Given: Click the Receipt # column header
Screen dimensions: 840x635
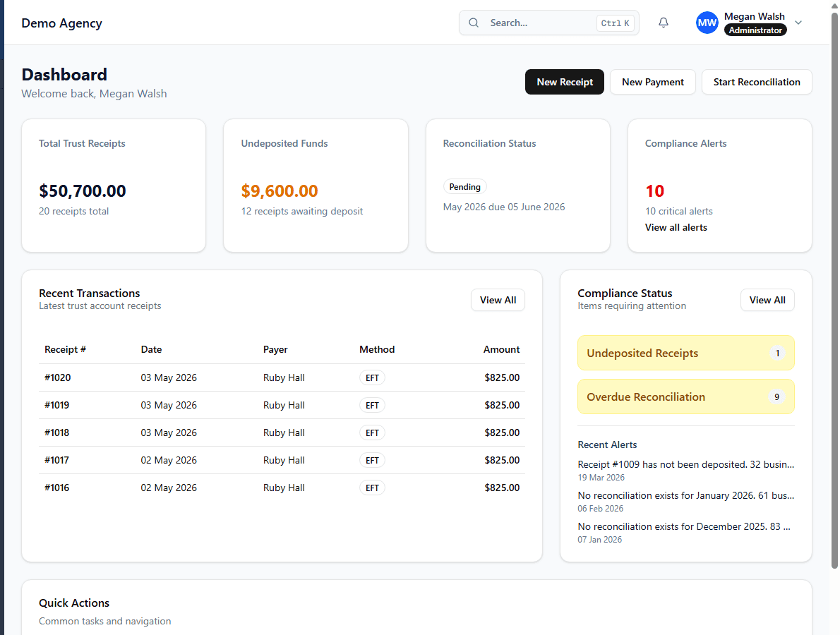Looking at the screenshot, I should [x=65, y=349].
